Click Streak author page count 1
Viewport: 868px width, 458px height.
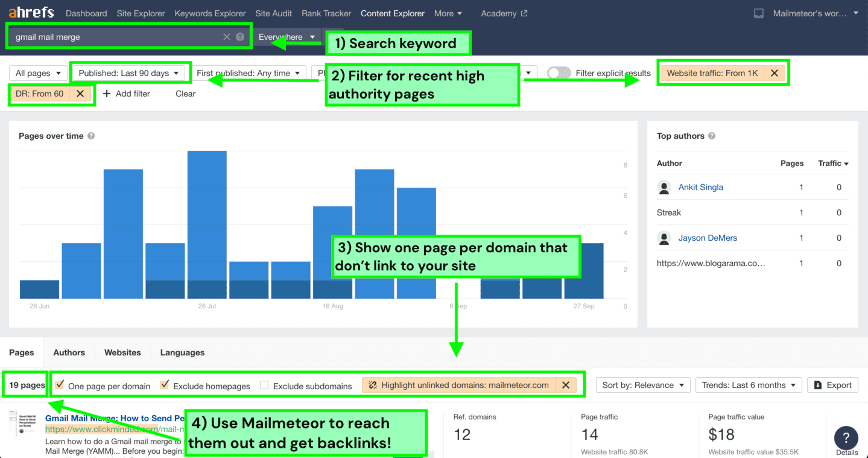point(801,212)
